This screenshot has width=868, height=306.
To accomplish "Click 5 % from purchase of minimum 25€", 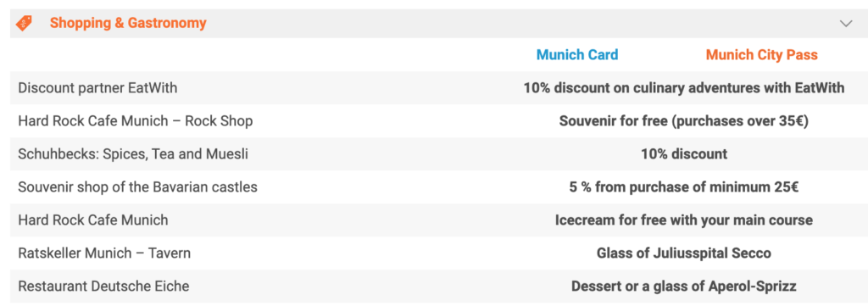I will [x=684, y=187].
